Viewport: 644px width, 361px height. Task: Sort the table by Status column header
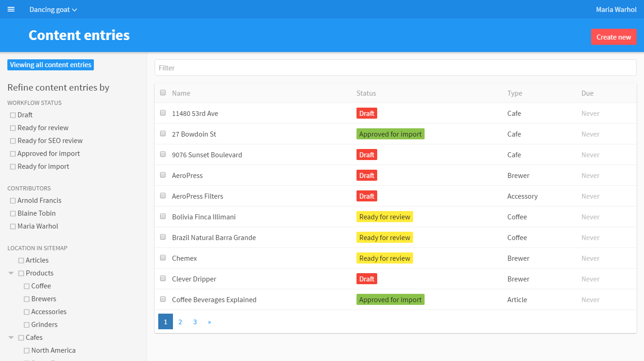(366, 93)
